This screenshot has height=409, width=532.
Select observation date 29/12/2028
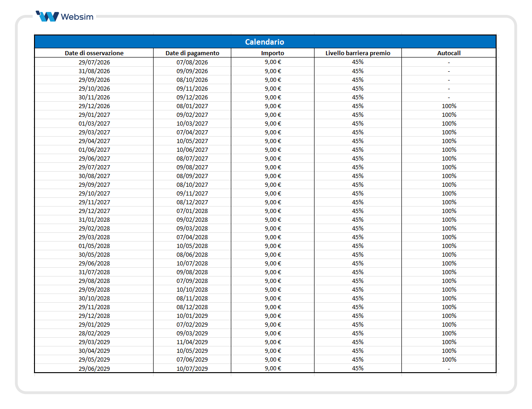click(94, 316)
